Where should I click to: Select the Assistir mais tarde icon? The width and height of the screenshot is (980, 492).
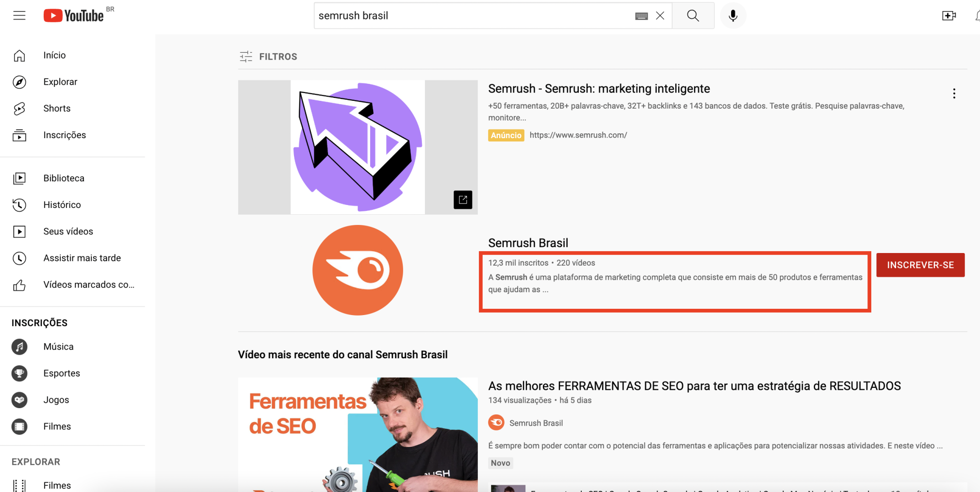point(19,258)
